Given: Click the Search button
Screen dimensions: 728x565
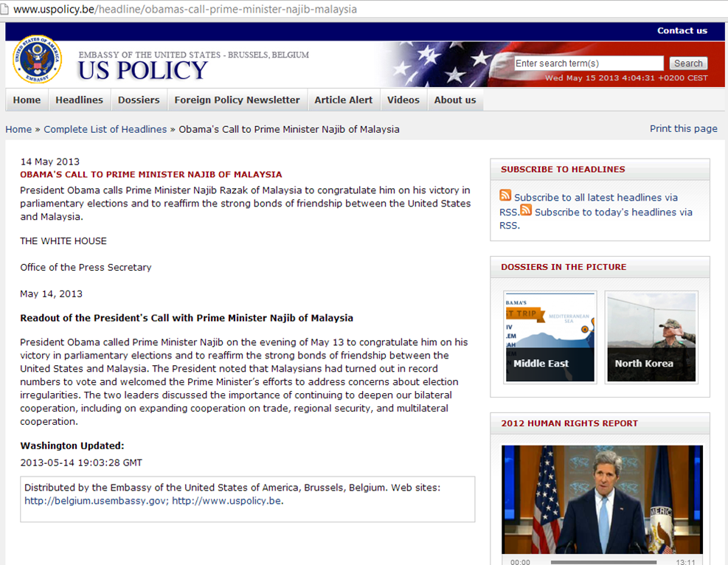Looking at the screenshot, I should coord(688,63).
